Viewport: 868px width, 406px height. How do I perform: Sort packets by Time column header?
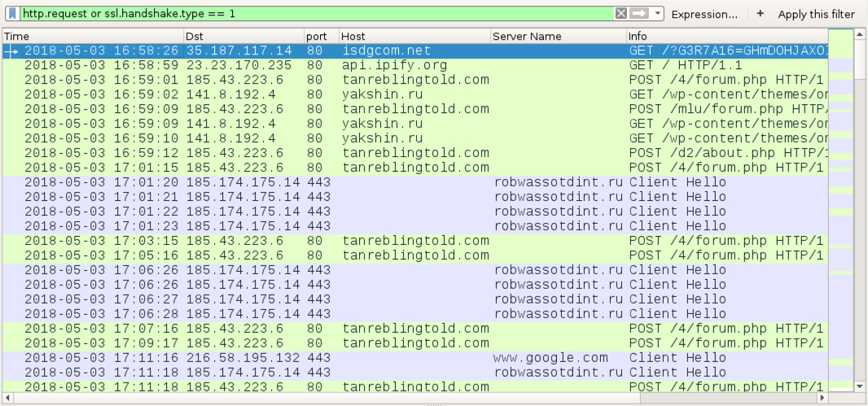click(x=93, y=37)
